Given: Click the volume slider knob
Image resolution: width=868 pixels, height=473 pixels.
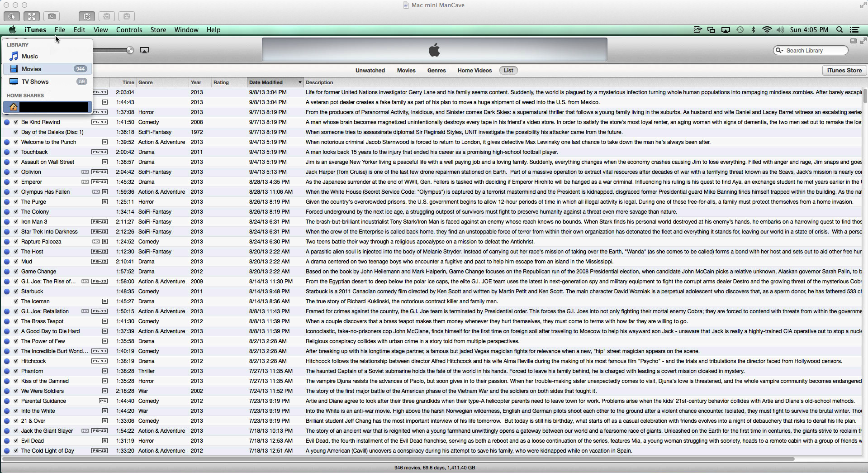Looking at the screenshot, I should pyautogui.click(x=130, y=50).
